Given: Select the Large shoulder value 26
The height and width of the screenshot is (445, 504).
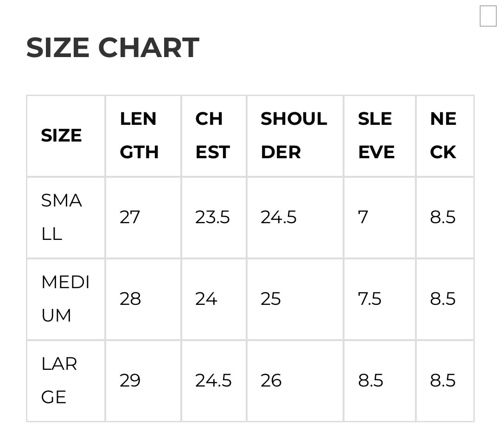Looking at the screenshot, I should (x=271, y=381).
